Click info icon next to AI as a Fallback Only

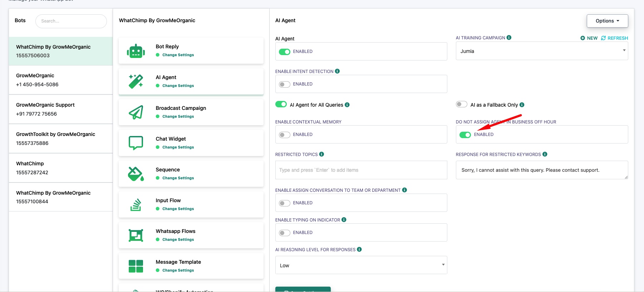[x=522, y=105]
